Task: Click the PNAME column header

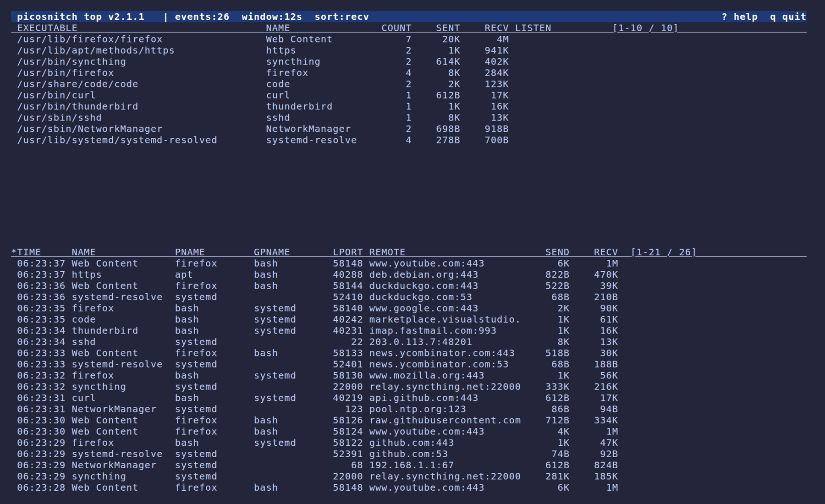Action: click(x=190, y=252)
